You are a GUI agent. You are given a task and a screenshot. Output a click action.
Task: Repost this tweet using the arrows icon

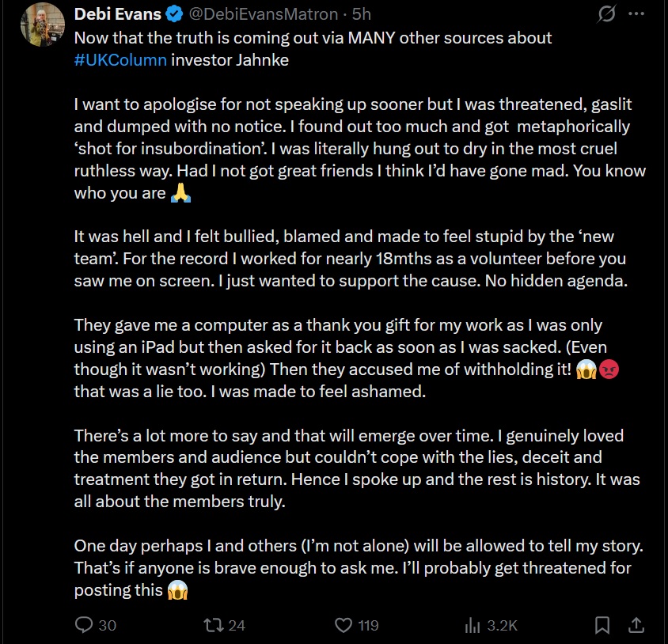click(x=214, y=625)
